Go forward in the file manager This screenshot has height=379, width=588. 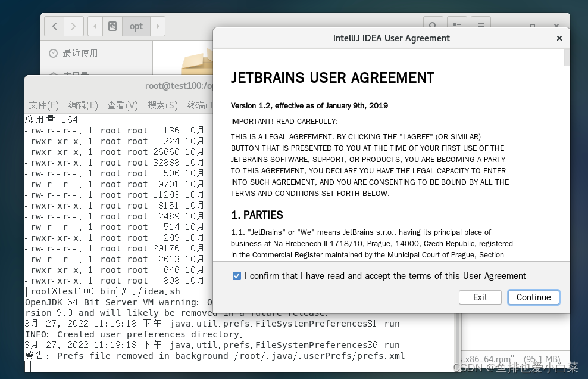(74, 26)
